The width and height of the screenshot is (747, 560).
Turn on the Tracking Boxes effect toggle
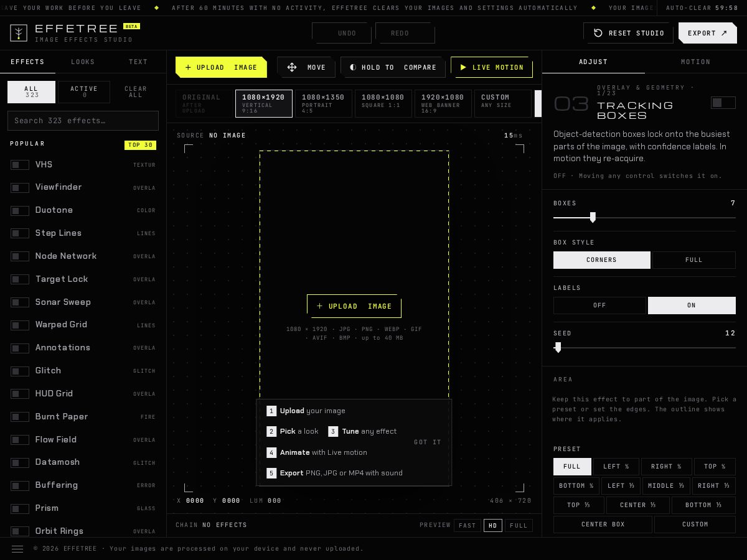tap(723, 103)
